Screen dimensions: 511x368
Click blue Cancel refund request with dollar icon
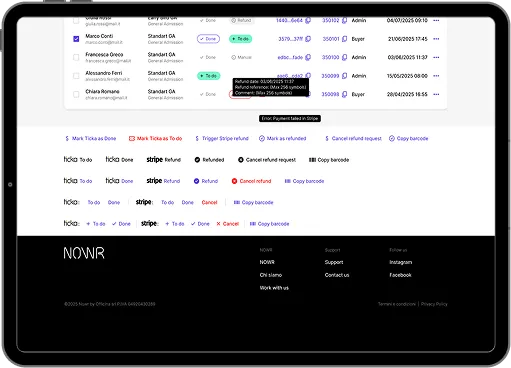pos(353,138)
